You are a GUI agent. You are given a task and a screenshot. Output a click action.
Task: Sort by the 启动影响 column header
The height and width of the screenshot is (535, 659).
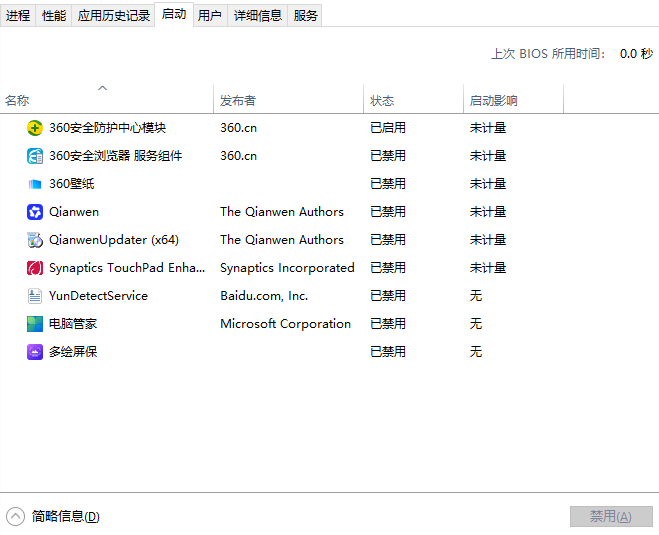(493, 101)
